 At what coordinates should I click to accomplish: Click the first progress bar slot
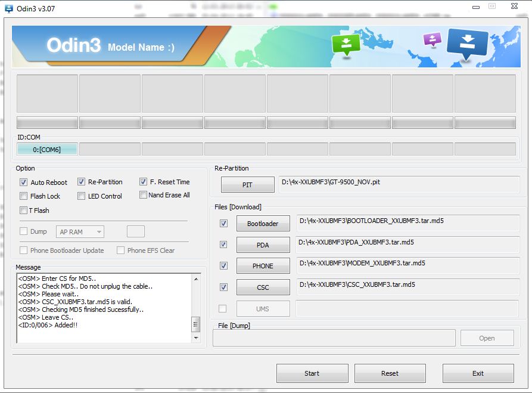click(47, 123)
